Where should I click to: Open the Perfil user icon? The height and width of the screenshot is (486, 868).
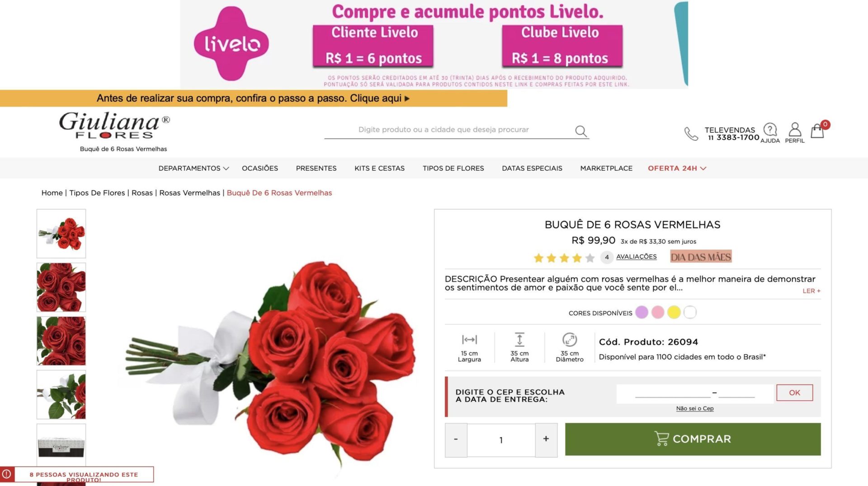[795, 130]
